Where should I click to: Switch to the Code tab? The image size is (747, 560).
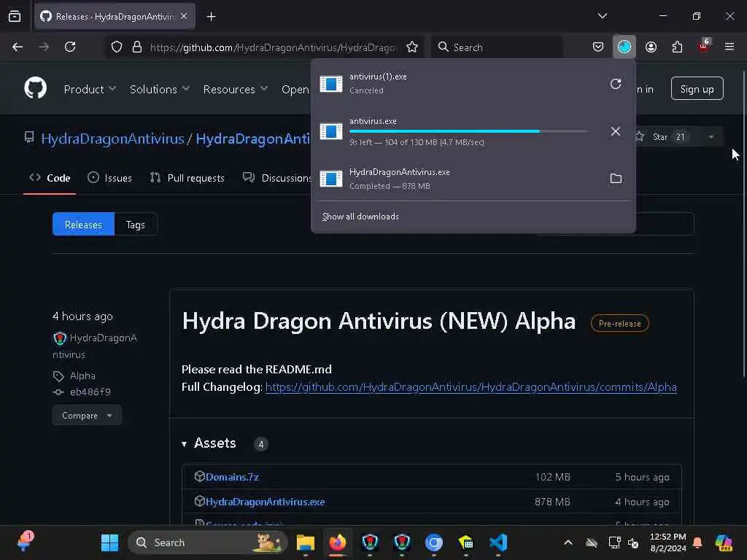(x=50, y=178)
